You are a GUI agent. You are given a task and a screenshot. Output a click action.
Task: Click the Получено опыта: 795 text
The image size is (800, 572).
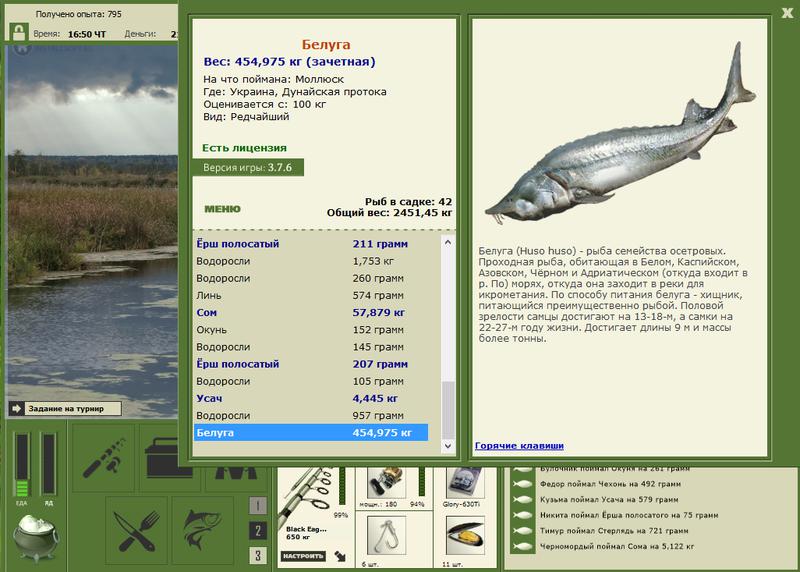[79, 14]
